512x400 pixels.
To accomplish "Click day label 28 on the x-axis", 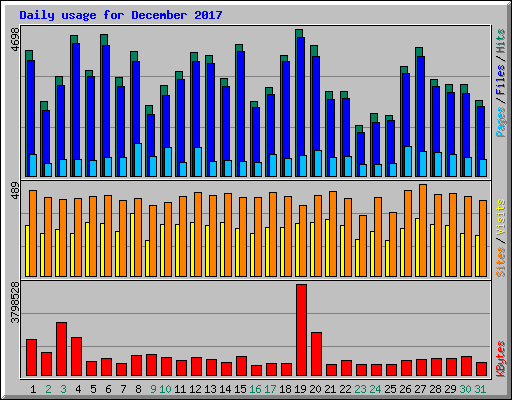I will coord(435,389).
